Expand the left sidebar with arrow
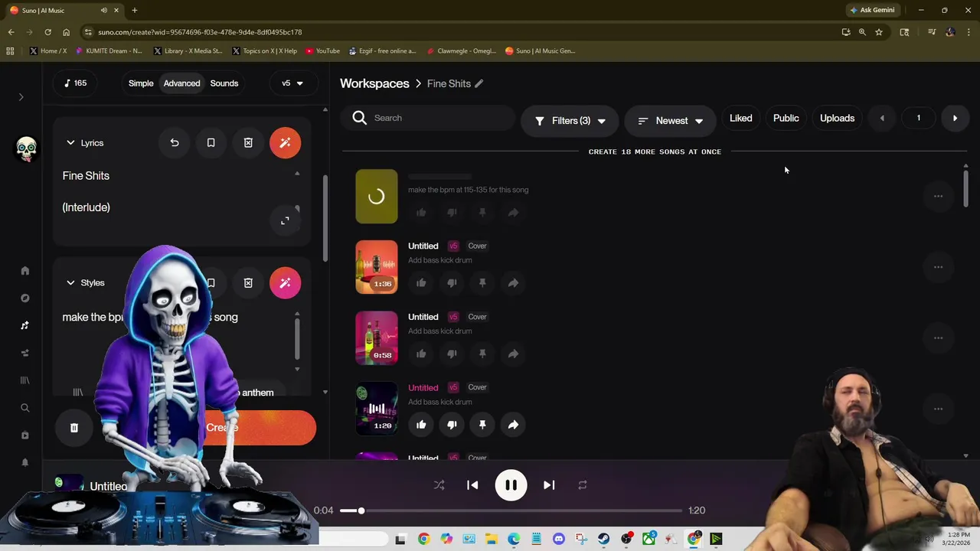Screen dimensions: 980x551 21,97
